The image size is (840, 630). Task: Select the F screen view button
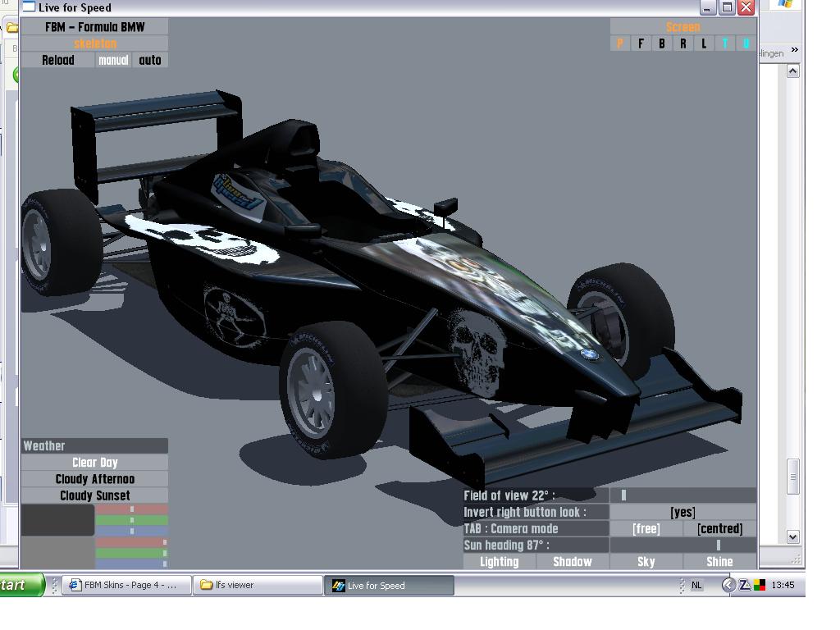pyautogui.click(x=641, y=44)
